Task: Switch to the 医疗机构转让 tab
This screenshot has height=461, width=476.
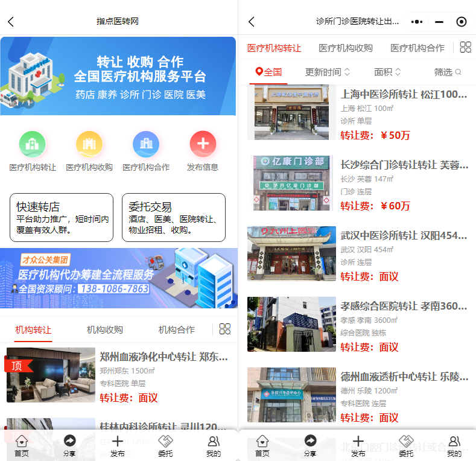Action: click(274, 48)
